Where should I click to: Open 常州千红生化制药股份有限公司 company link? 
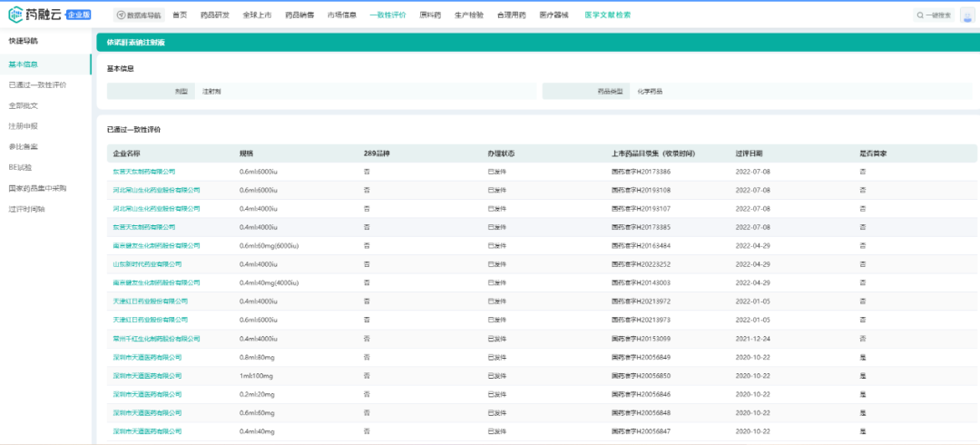155,339
